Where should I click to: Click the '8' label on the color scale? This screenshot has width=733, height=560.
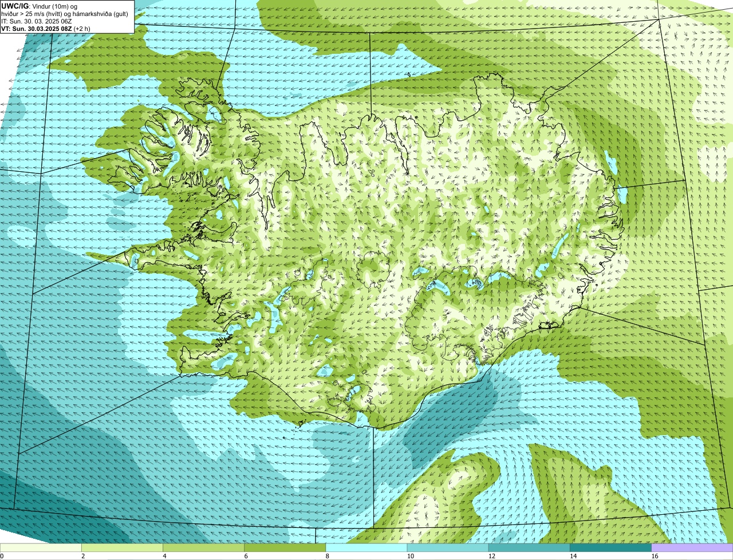327,556
